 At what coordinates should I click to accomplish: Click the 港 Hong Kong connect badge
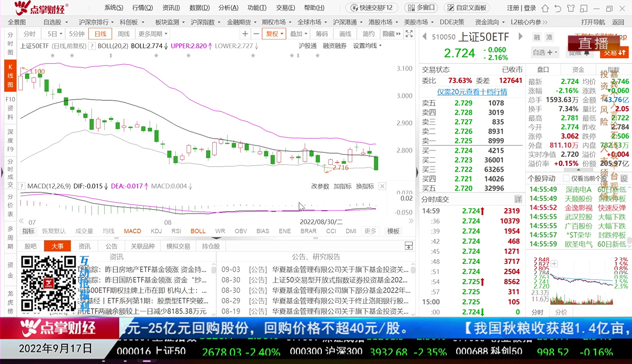[549, 37]
